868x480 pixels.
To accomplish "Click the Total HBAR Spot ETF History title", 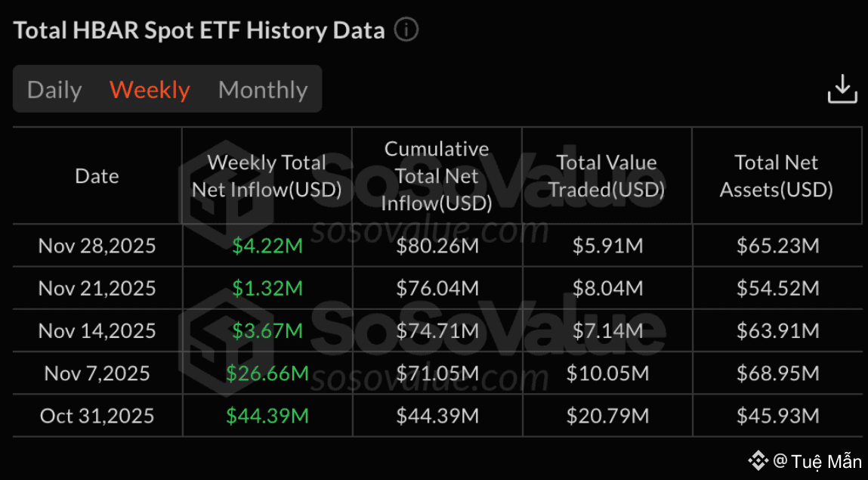I will (x=199, y=31).
